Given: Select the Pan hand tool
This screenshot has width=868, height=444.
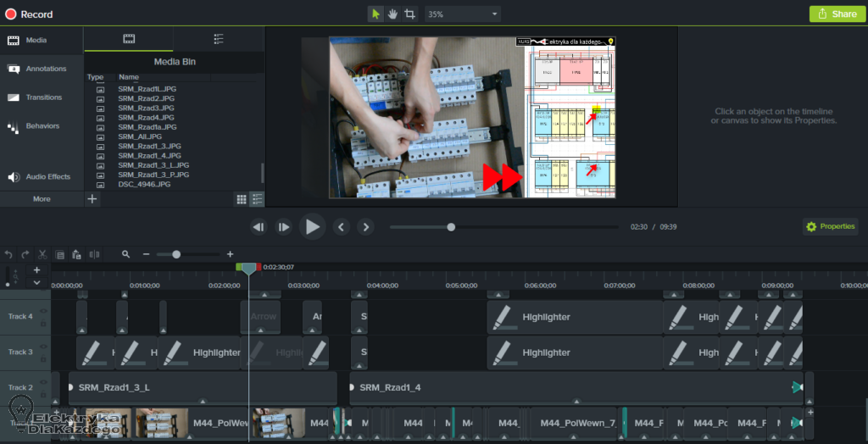Looking at the screenshot, I should tap(392, 14).
